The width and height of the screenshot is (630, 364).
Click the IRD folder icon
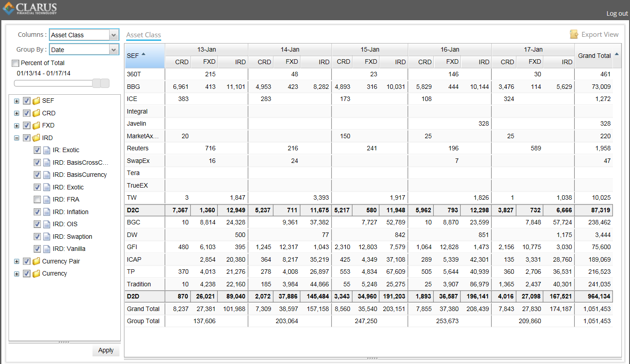tap(36, 138)
